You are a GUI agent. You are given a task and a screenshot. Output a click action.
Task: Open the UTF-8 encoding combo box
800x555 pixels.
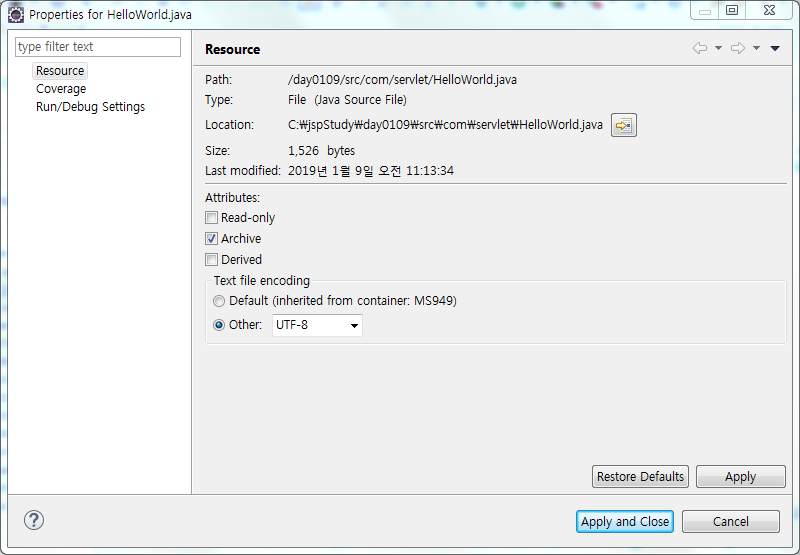(x=317, y=325)
